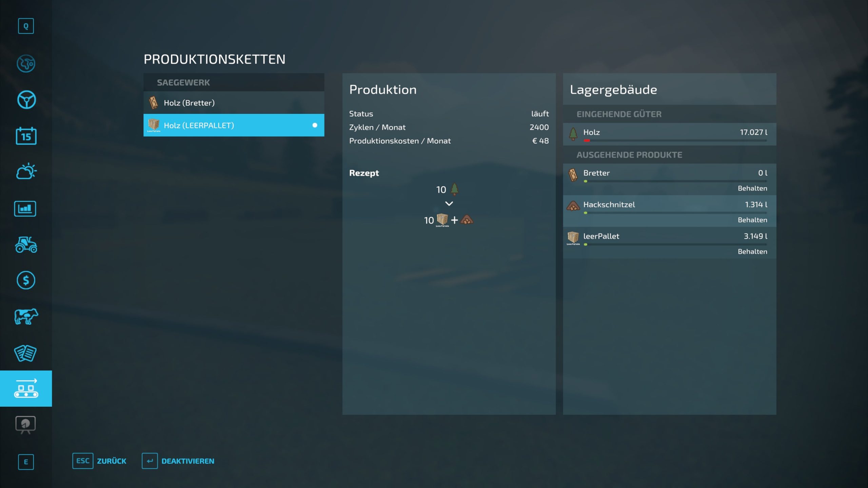Open the contracts papers icon

[x=25, y=353]
